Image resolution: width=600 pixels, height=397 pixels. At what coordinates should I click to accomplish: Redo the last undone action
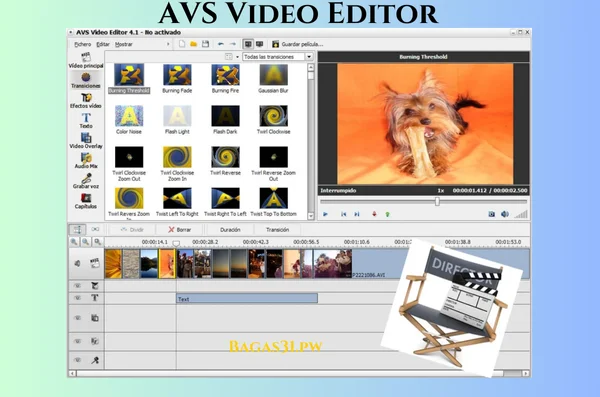pyautogui.click(x=232, y=44)
